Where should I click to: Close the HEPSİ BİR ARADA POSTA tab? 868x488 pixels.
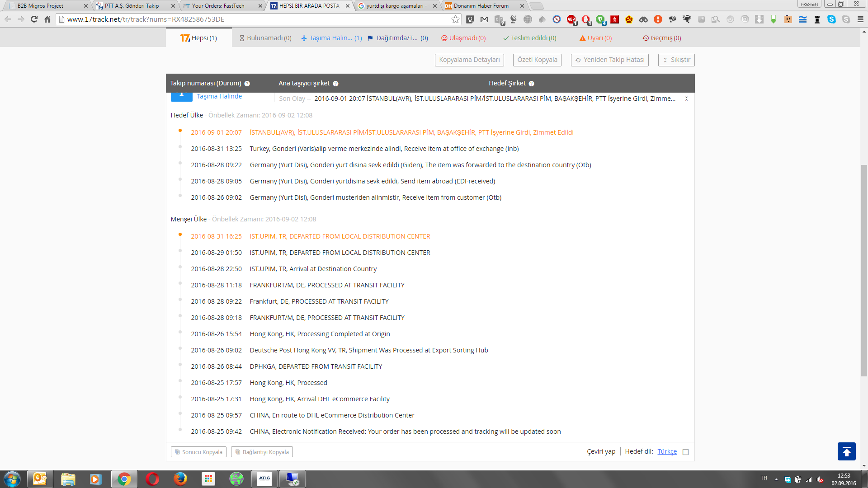pyautogui.click(x=347, y=6)
